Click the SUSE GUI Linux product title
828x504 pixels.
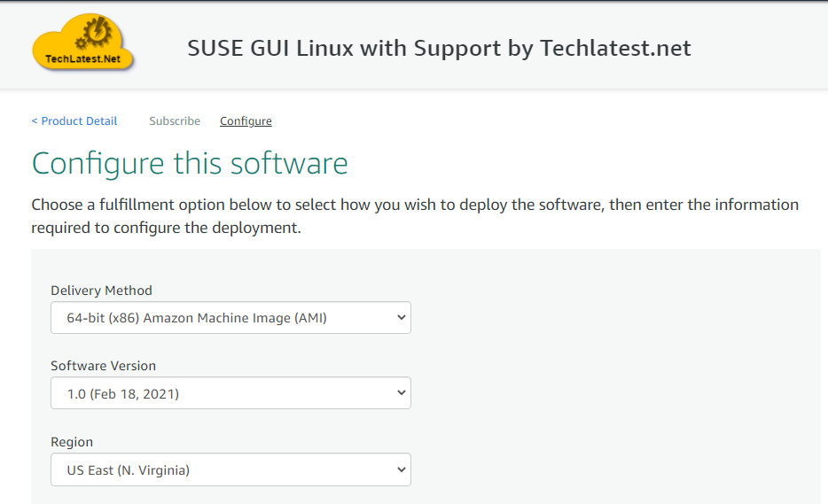(x=439, y=48)
